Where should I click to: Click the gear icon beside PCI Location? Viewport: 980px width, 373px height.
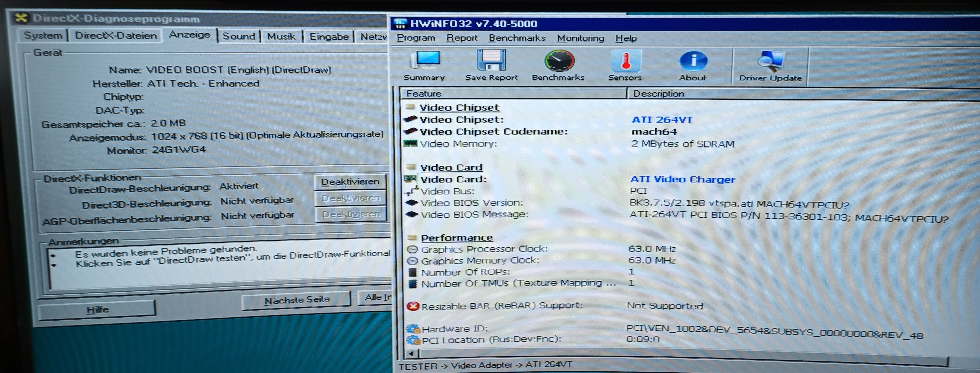(413, 339)
